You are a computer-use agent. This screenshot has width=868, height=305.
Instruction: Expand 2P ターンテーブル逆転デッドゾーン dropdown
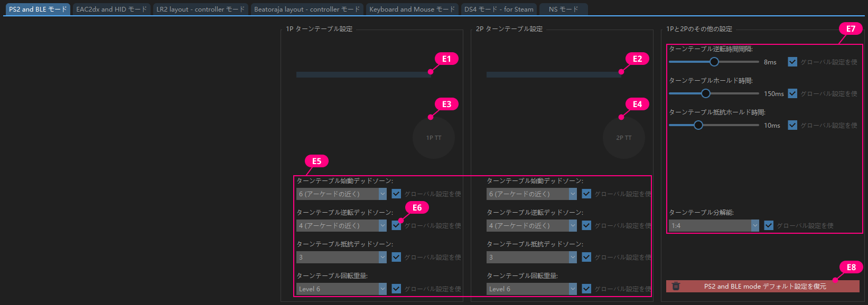point(531,225)
